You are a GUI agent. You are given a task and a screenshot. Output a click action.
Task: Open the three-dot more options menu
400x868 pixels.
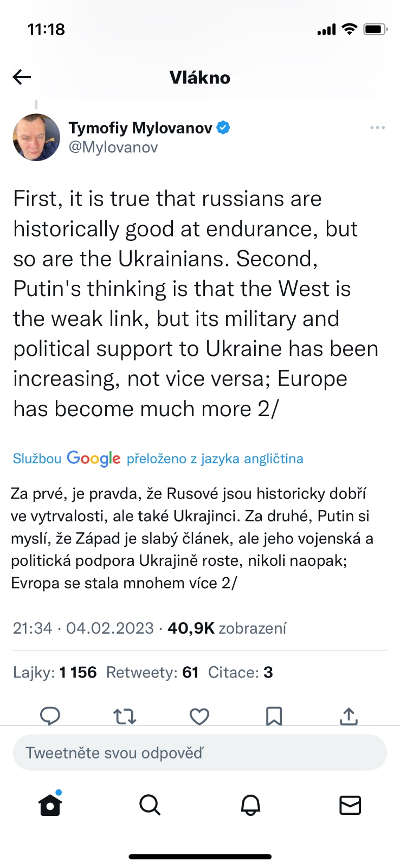pos(377,127)
